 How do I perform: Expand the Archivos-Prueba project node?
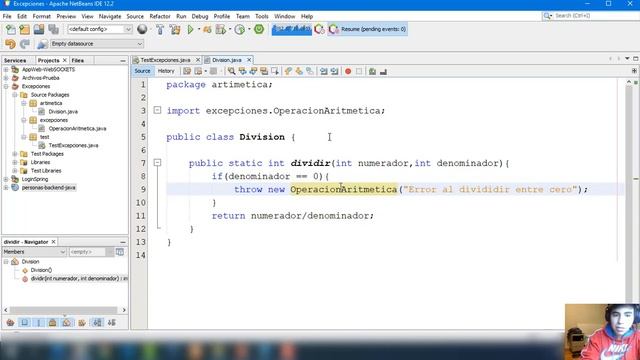[x=6, y=78]
